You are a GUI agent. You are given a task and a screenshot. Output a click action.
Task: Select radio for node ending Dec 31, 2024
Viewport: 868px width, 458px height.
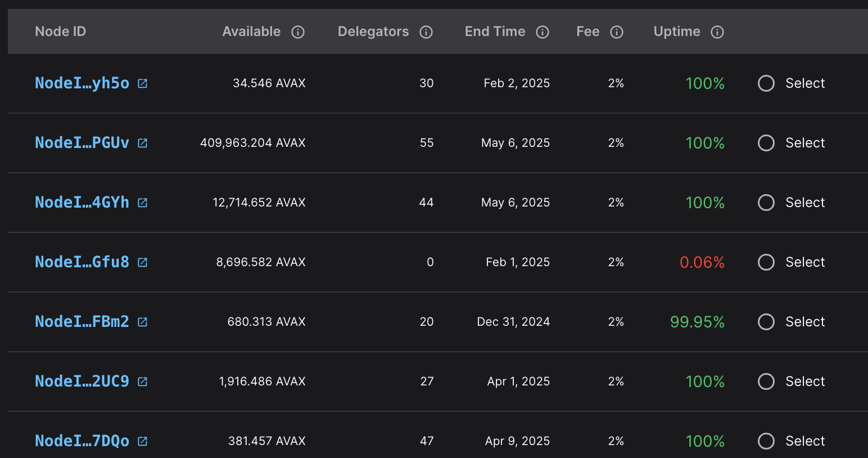pos(766,322)
